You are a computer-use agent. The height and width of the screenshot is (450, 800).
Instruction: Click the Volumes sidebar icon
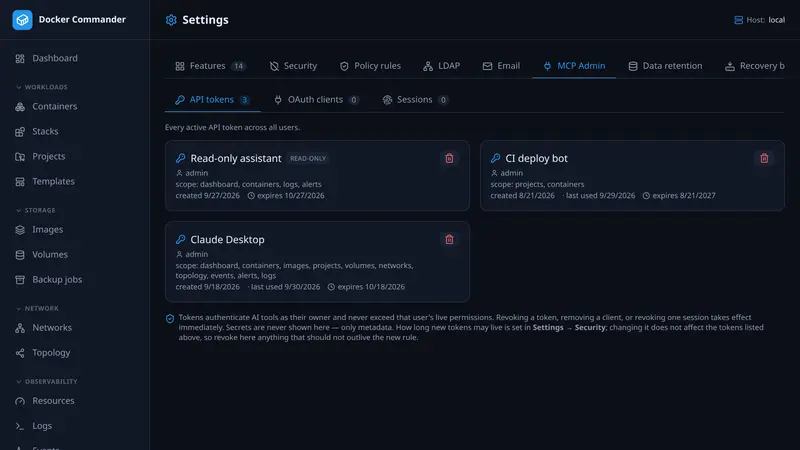20,255
